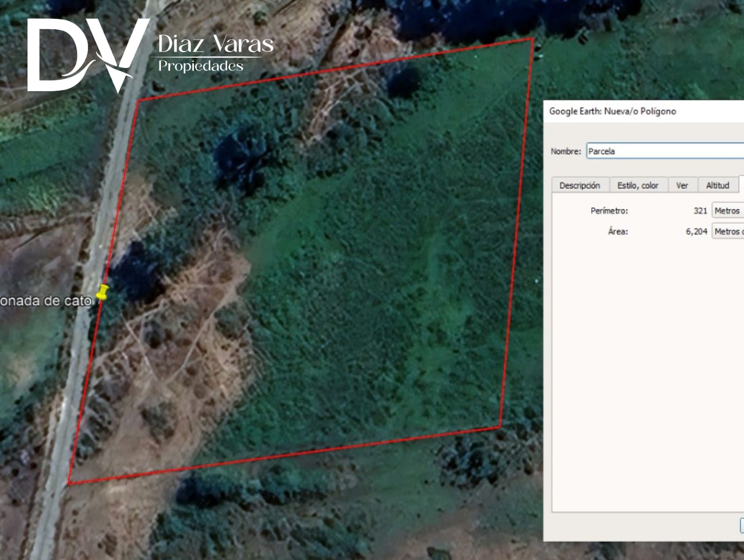This screenshot has height=560, width=744.
Task: Click the polygon's bottom-right corner vertex
Action: pos(500,427)
